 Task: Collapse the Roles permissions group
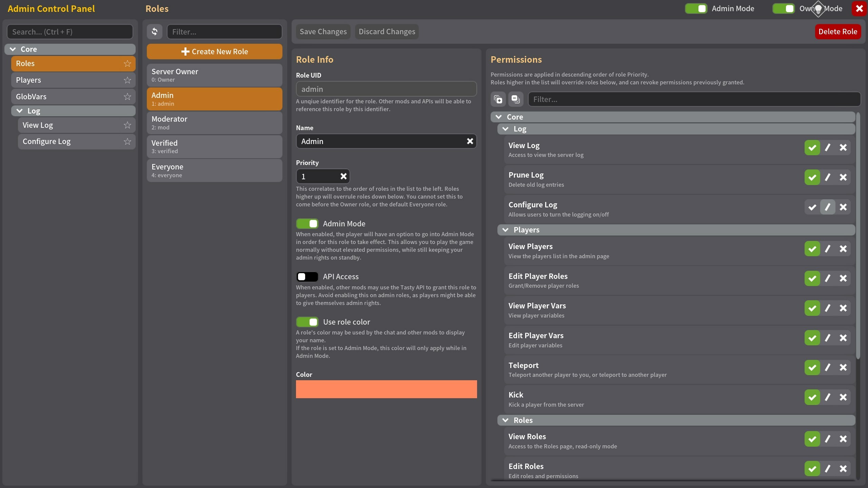506,420
